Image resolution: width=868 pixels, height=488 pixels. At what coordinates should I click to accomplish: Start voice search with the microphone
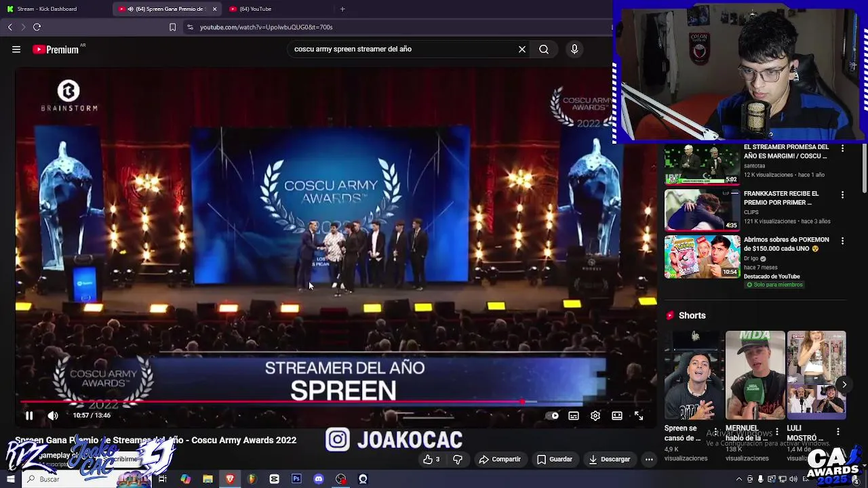[x=574, y=49]
